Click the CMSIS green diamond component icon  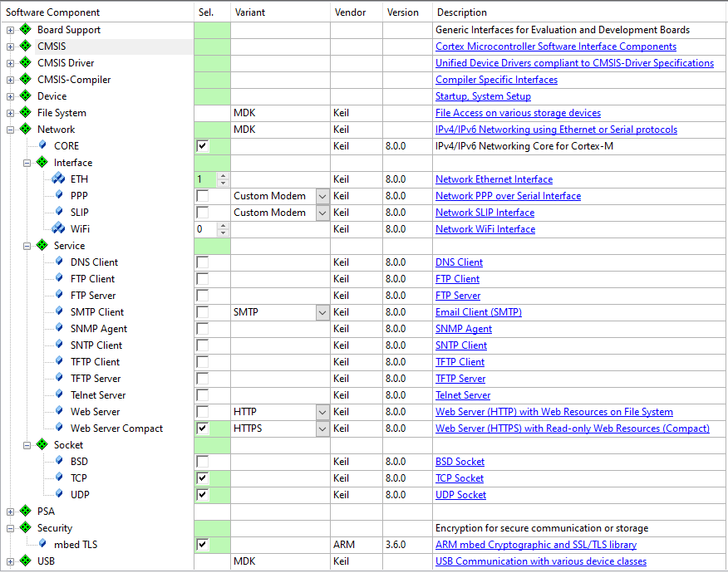click(x=25, y=47)
